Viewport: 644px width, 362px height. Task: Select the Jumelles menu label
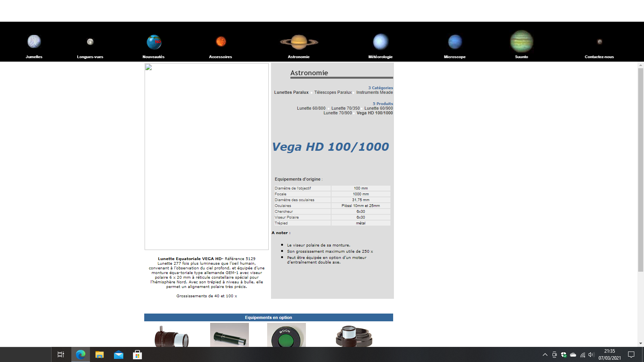click(34, 57)
